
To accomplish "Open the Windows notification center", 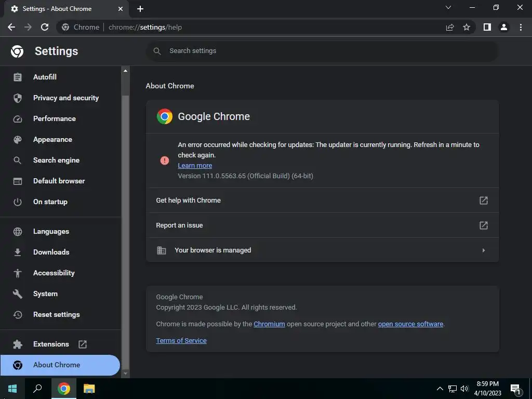I will [x=516, y=389].
